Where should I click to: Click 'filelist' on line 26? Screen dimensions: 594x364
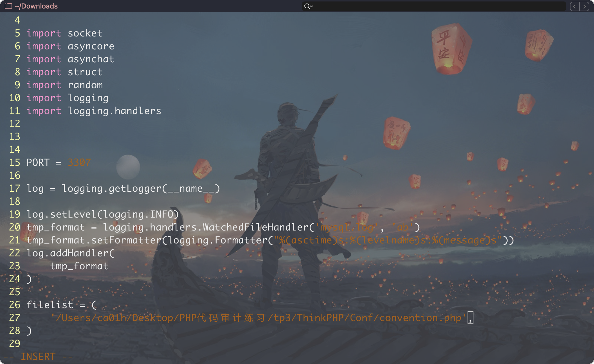click(50, 305)
